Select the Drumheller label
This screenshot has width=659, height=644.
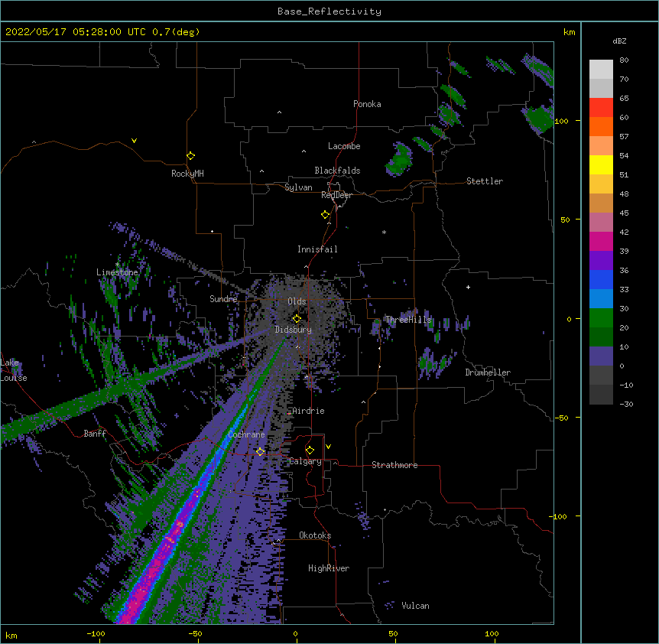(x=488, y=372)
